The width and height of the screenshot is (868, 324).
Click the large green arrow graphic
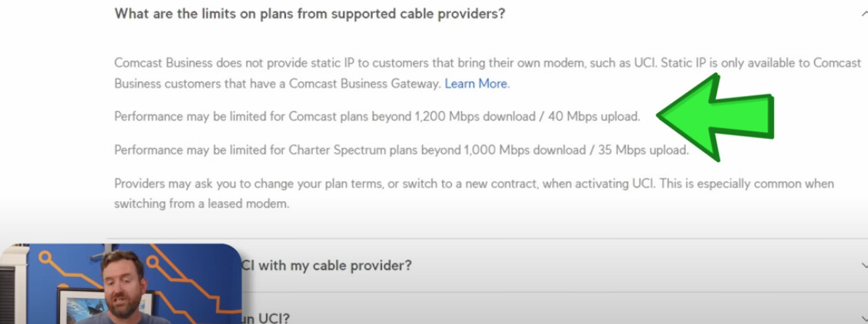tap(715, 117)
